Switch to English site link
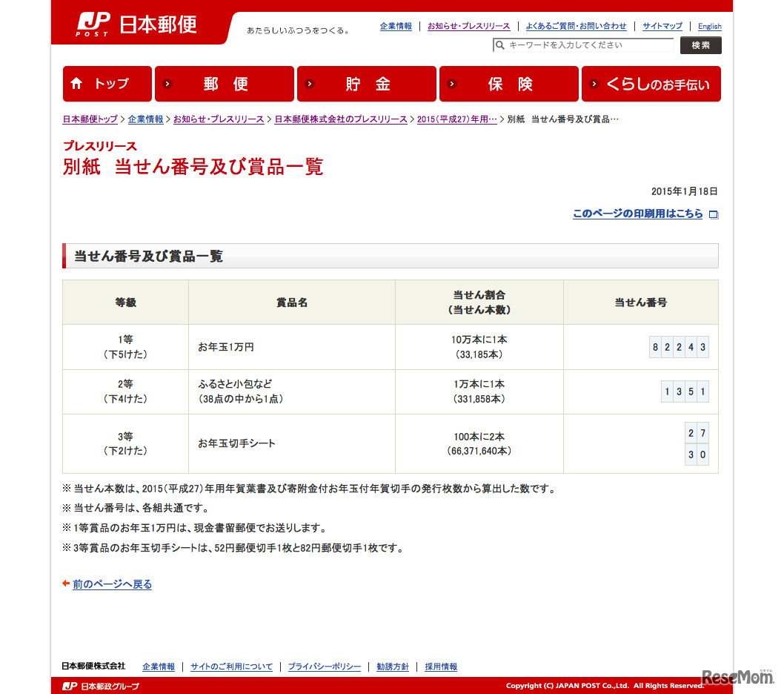Image resolution: width=784 pixels, height=694 pixels. pos(709,26)
